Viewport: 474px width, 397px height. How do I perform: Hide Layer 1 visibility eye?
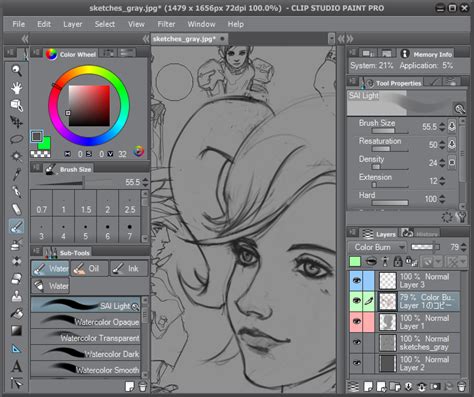click(356, 322)
